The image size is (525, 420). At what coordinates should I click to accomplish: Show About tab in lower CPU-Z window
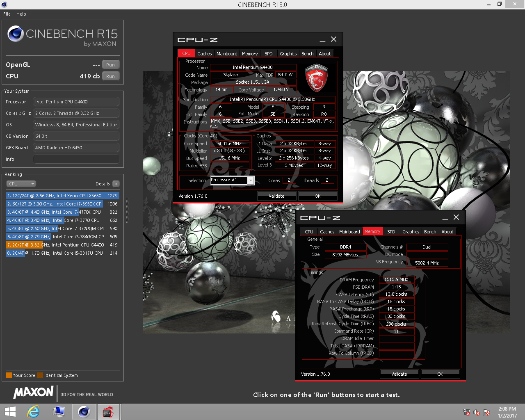click(x=447, y=232)
